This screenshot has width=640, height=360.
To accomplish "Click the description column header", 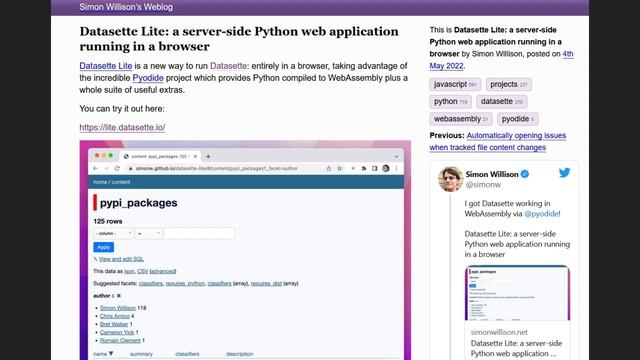I will (x=240, y=354).
